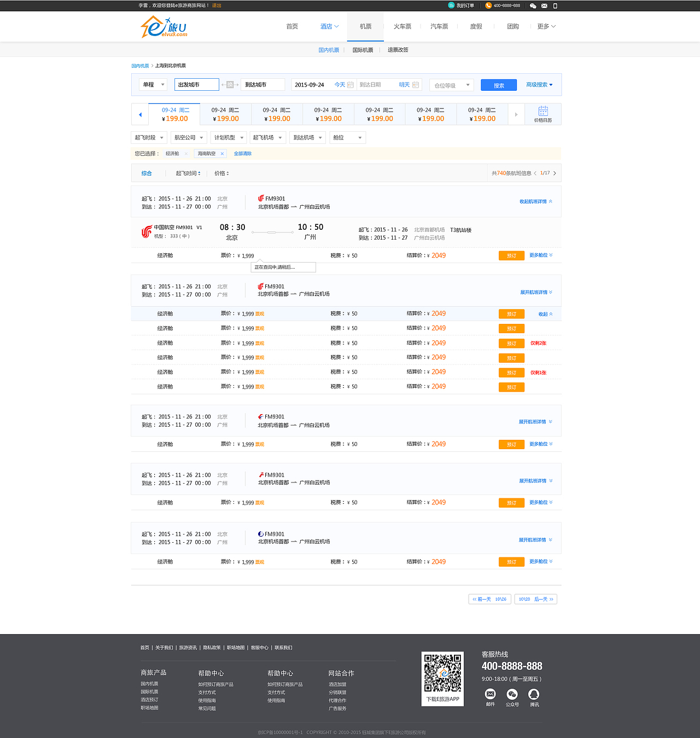Select the 汽车票 navigation tab
Viewport: 700px width, 738px height.
click(439, 26)
